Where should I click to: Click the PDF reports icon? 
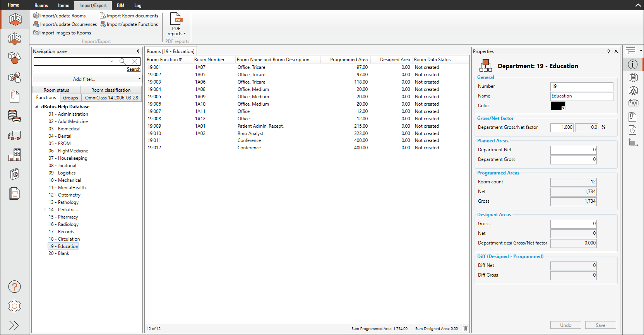[x=176, y=24]
